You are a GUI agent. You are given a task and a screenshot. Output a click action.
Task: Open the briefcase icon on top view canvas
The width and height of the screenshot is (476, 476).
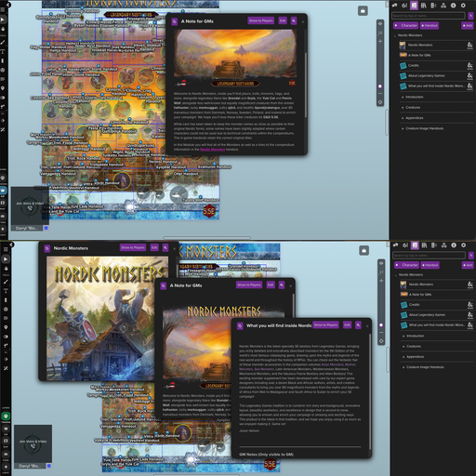coord(363,11)
